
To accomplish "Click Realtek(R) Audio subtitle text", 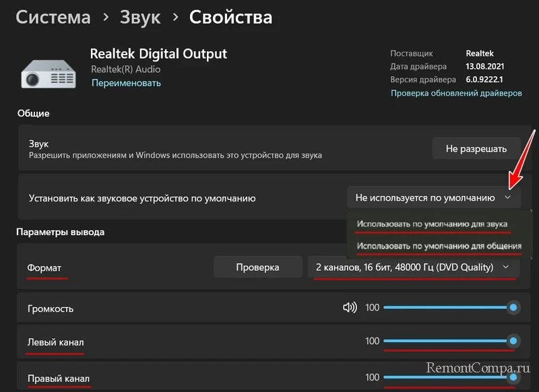I will (126, 69).
